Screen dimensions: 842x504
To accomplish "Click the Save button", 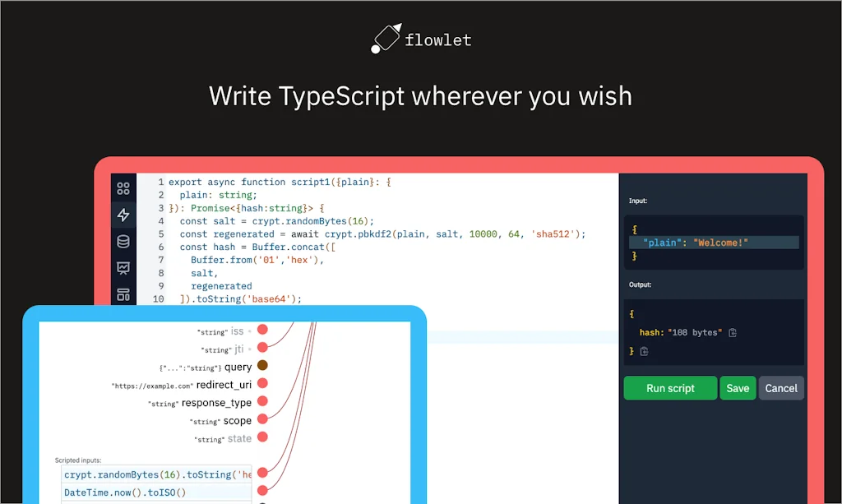I will tap(738, 387).
